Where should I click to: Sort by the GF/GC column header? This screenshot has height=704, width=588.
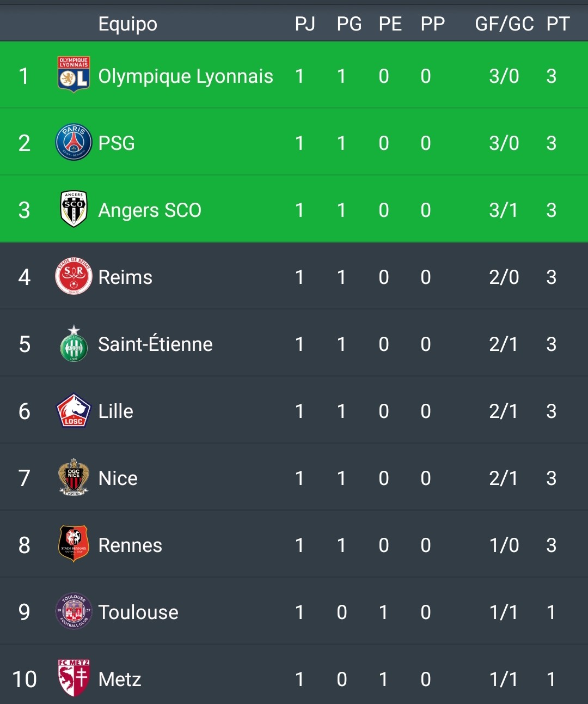click(504, 24)
